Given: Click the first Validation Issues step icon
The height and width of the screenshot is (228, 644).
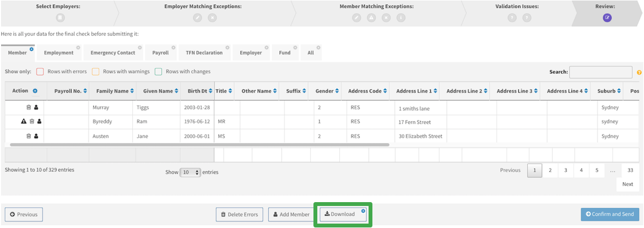Looking at the screenshot, I should (x=512, y=18).
